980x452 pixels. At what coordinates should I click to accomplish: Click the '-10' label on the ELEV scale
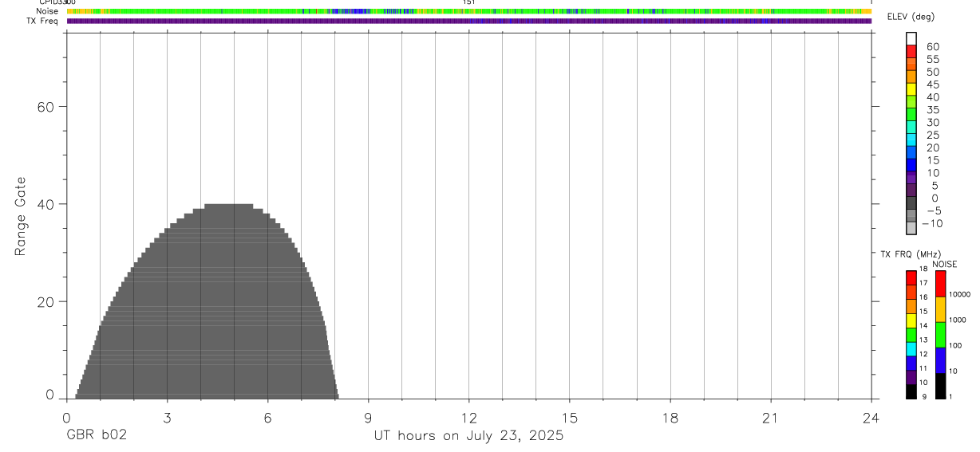click(931, 223)
